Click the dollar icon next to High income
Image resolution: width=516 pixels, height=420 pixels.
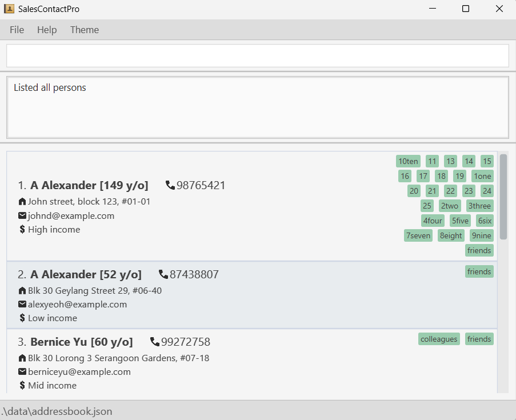coord(22,229)
